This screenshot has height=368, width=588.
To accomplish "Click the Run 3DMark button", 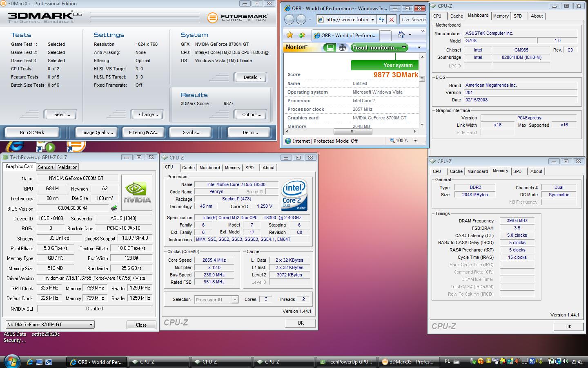I will [32, 132].
